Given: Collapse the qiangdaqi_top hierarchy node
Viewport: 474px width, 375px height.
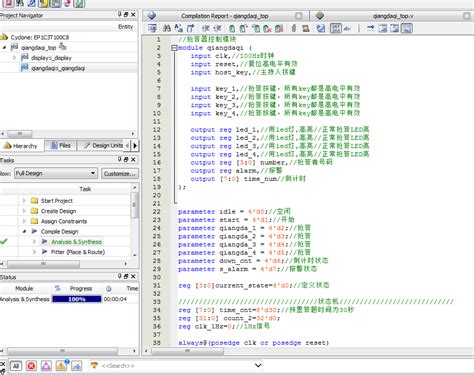Looking at the screenshot, I should coord(4,47).
